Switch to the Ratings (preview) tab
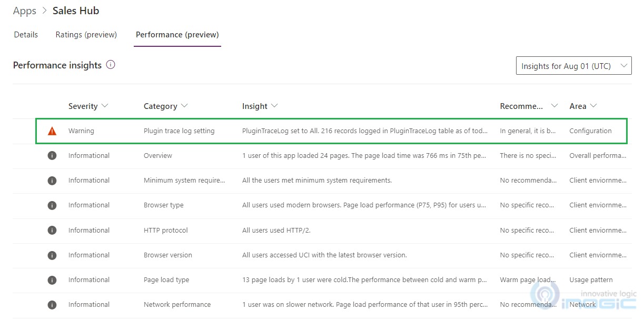The height and width of the screenshot is (320, 644). point(86,35)
